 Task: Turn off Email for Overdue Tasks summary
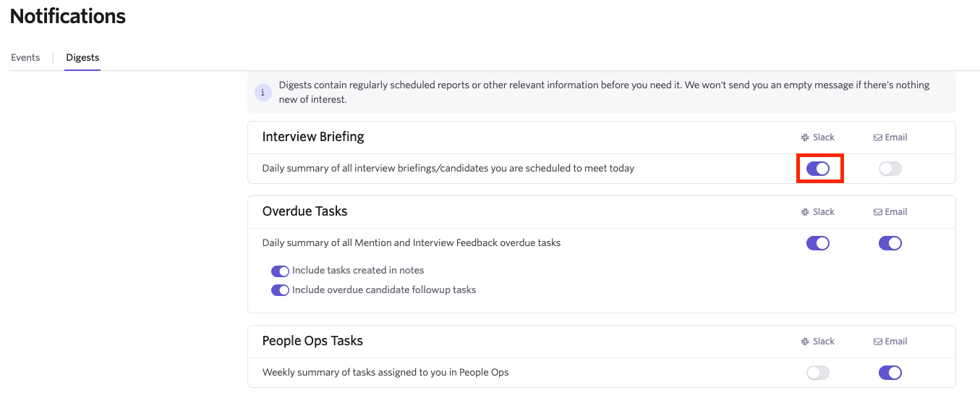click(890, 243)
